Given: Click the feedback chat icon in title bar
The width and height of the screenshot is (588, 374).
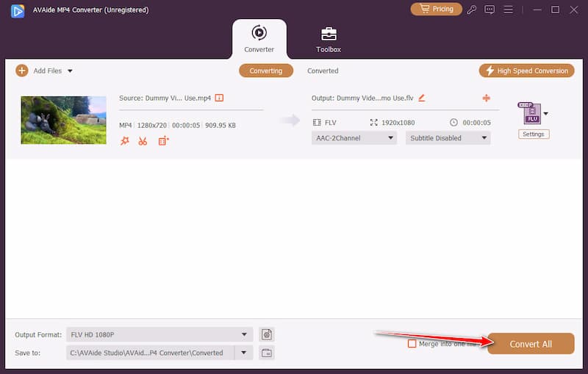Looking at the screenshot, I should (x=490, y=10).
